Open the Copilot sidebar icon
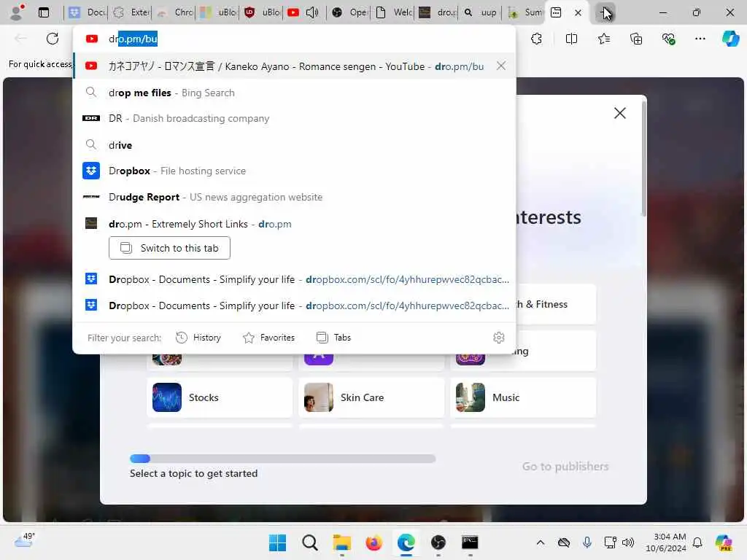The width and height of the screenshot is (747, 560). pos(730,39)
